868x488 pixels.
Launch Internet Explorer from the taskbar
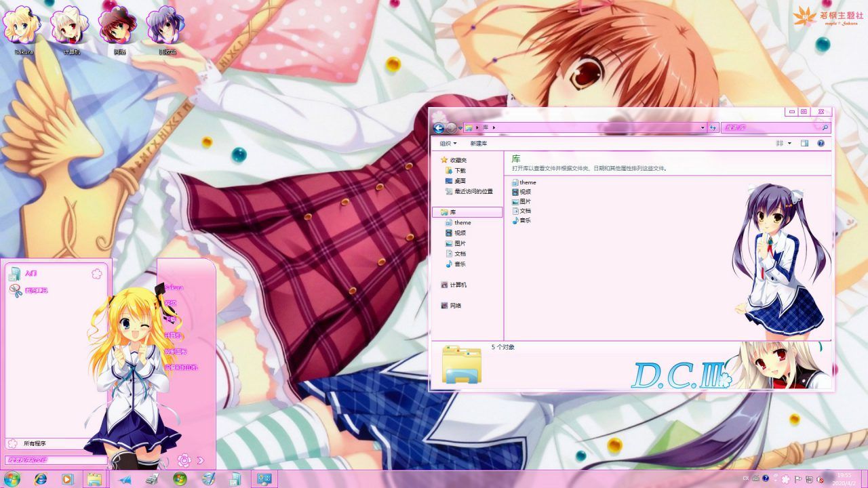coord(41,479)
